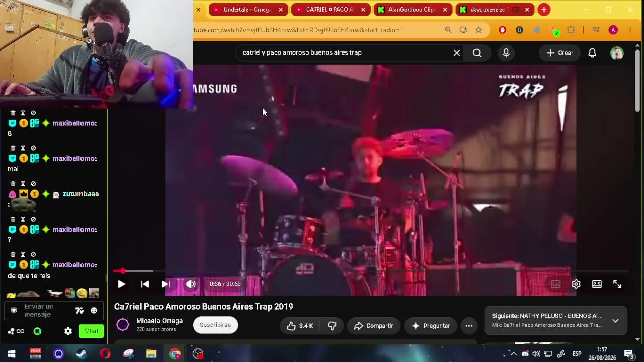Open the browser extensions puzzle icon

[571, 30]
